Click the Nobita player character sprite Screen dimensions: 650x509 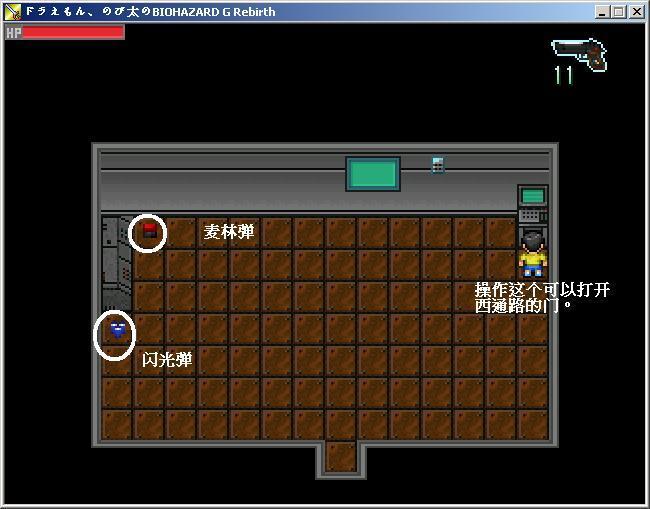[533, 254]
